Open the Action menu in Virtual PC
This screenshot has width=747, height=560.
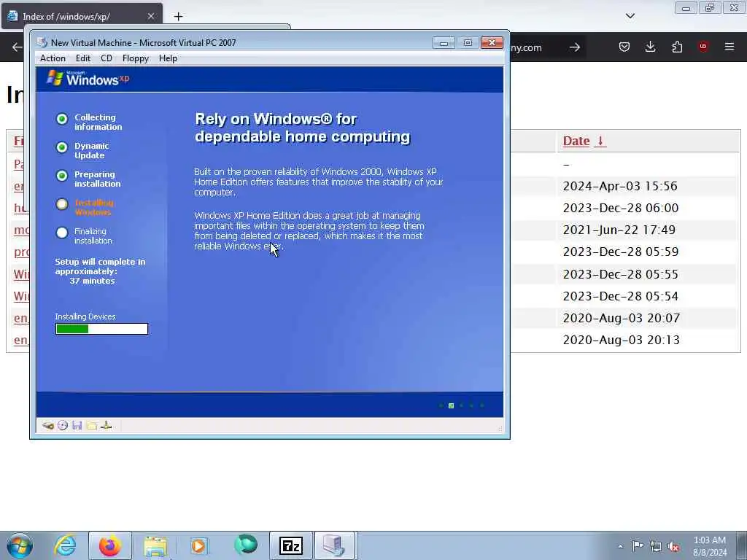point(53,58)
